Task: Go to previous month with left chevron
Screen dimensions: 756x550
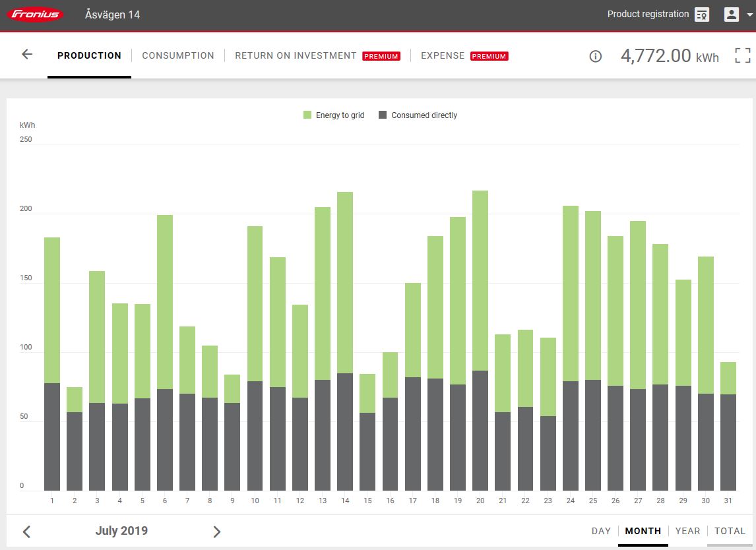Action: click(27, 532)
